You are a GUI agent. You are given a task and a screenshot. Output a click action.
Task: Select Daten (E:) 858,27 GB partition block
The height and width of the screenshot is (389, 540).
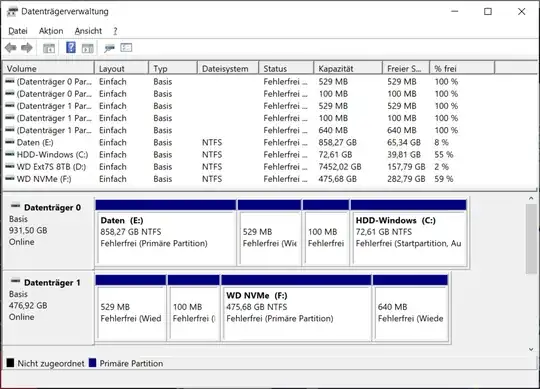click(166, 233)
